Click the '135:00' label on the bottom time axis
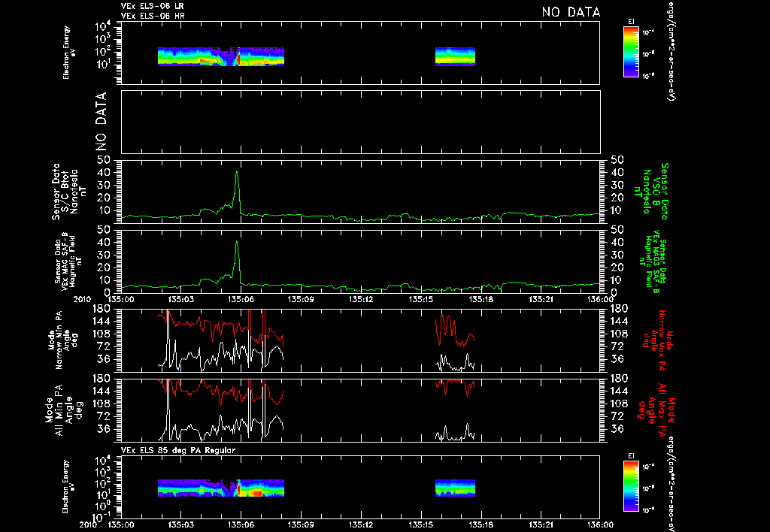Screen dimensions: 770x532 [x=121, y=524]
